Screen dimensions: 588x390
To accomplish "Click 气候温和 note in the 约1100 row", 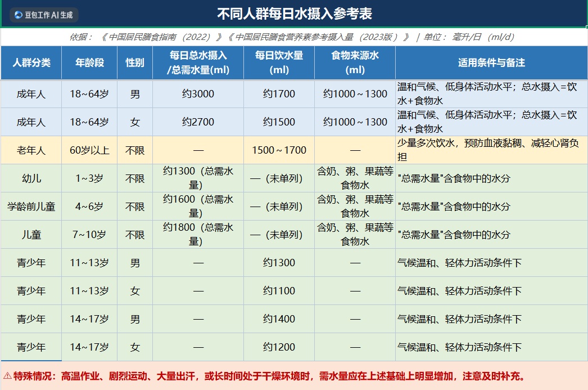I will tap(491, 291).
